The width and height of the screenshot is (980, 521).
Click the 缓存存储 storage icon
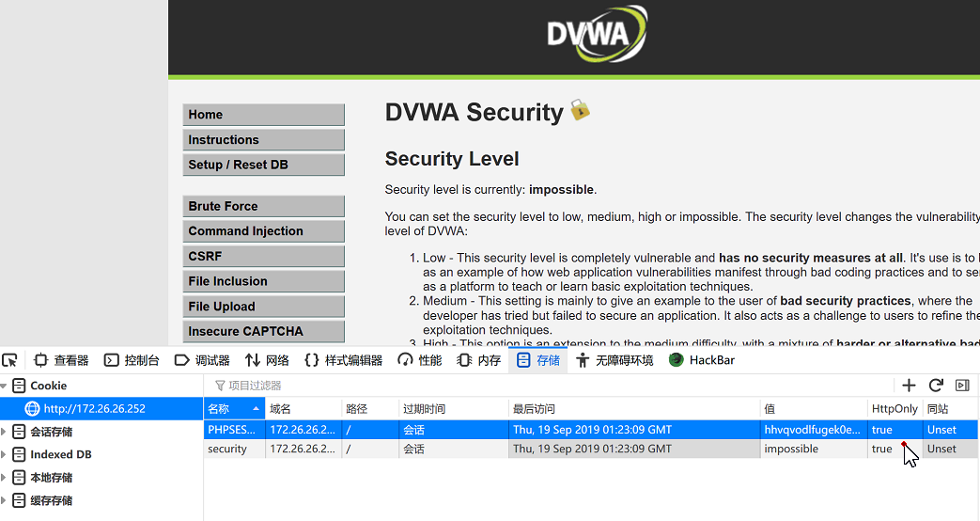tap(20, 500)
